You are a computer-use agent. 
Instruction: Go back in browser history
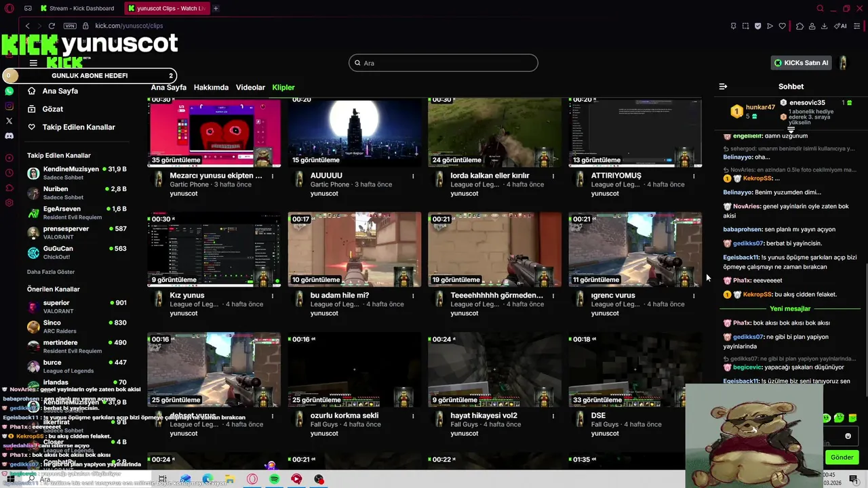coord(28,26)
